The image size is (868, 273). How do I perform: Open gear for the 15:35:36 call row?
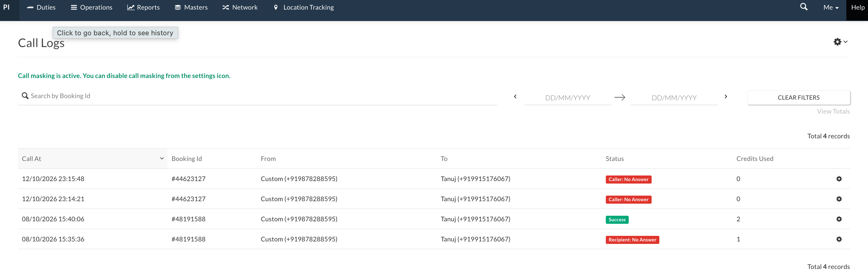tap(839, 239)
